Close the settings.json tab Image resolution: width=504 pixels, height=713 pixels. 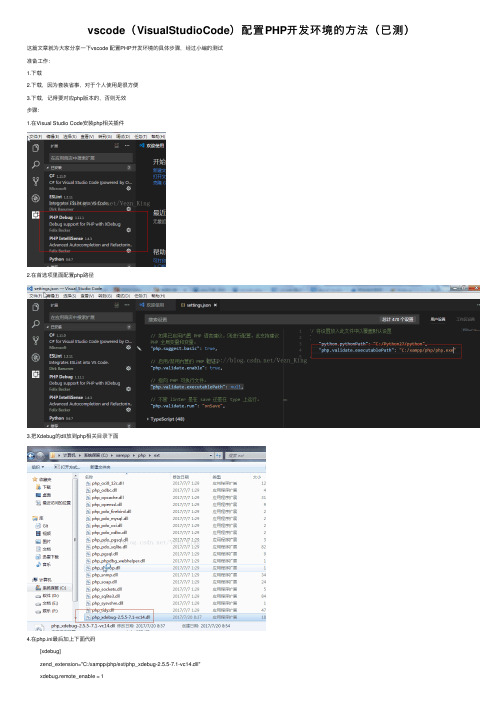(x=215, y=305)
